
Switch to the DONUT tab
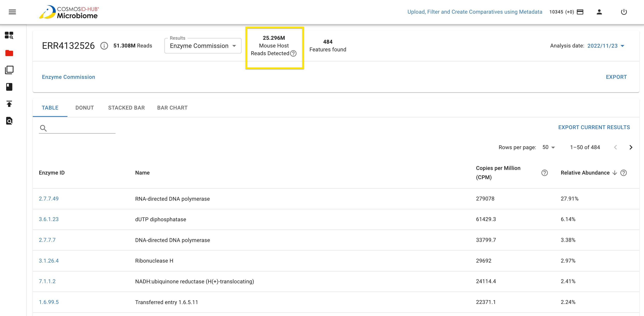[85, 108]
